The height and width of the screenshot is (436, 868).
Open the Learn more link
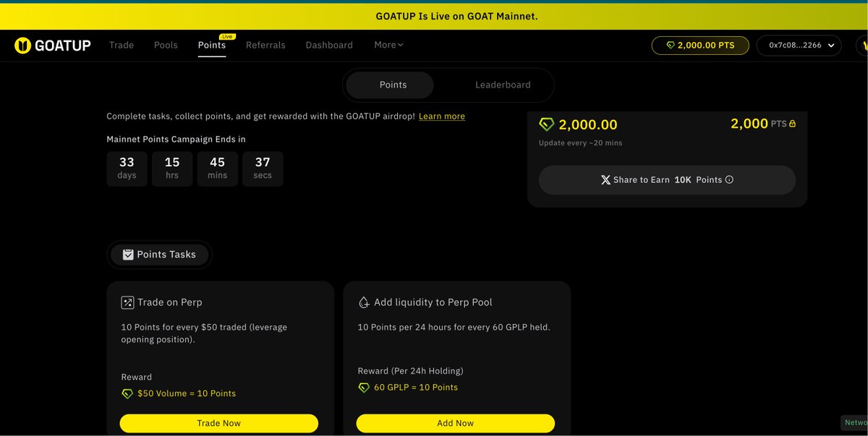click(x=442, y=116)
